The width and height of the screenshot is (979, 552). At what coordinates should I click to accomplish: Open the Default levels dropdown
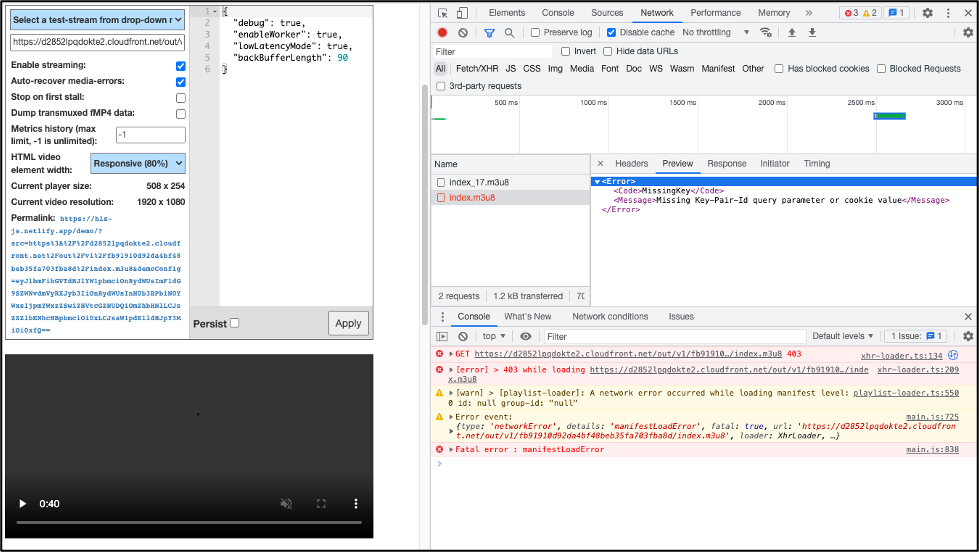843,337
